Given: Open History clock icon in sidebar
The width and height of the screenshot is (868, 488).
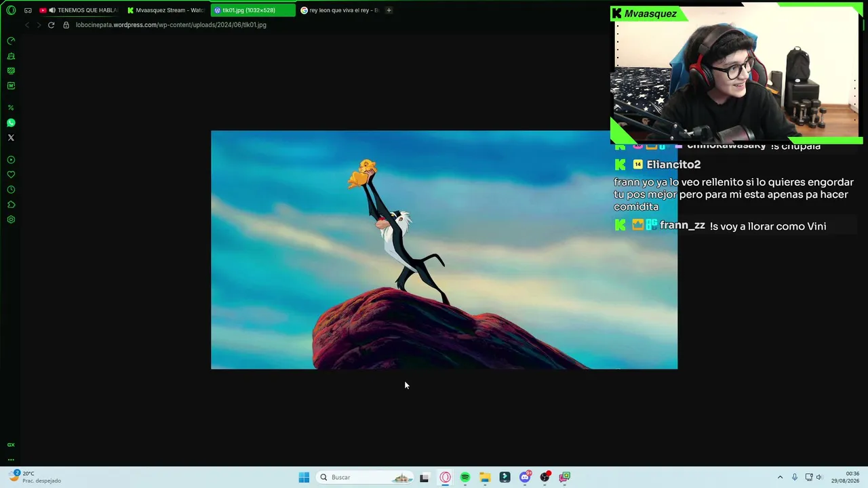Looking at the screenshot, I should [11, 190].
